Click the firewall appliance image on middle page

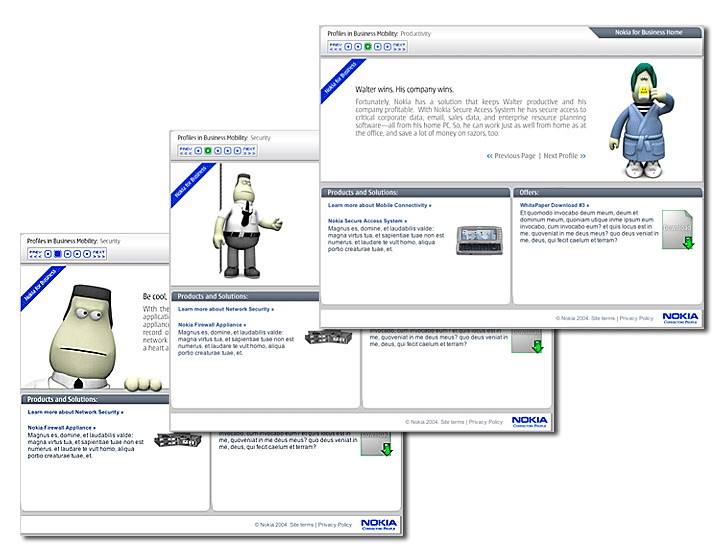click(328, 337)
